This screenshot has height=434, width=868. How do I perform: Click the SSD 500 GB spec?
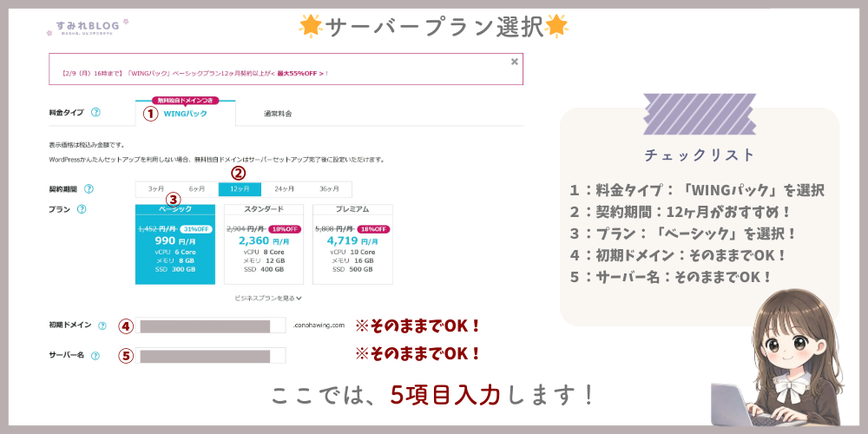(x=352, y=270)
